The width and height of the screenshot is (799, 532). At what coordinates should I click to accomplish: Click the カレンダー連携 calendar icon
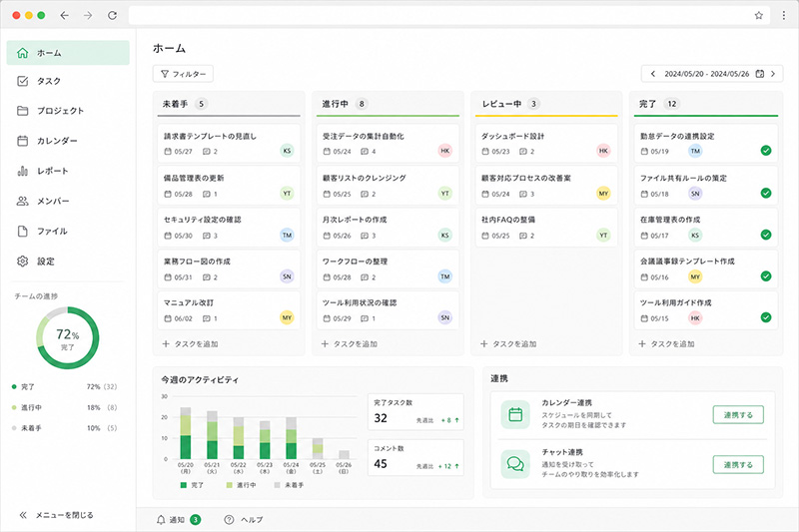(515, 414)
